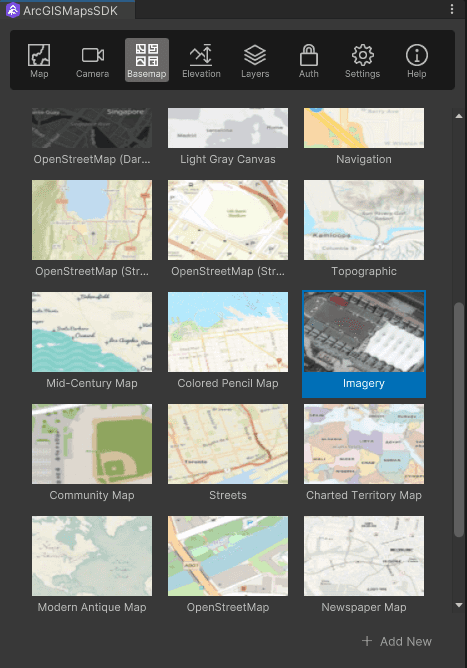Open the Auth lock icon
The height and width of the screenshot is (668, 467).
click(x=308, y=60)
